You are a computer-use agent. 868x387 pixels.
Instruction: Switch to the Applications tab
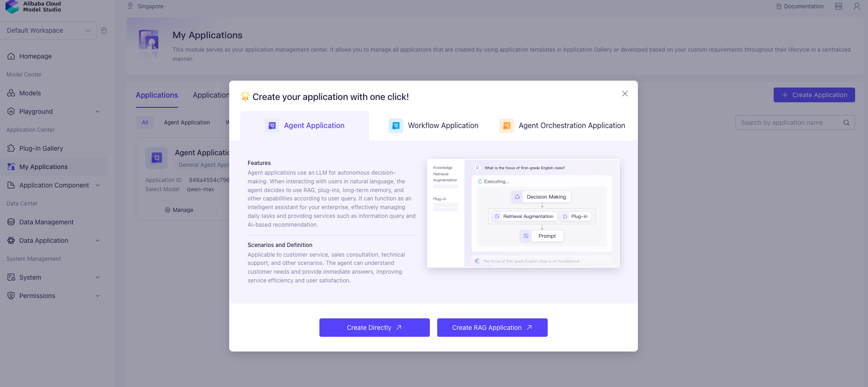[157, 95]
